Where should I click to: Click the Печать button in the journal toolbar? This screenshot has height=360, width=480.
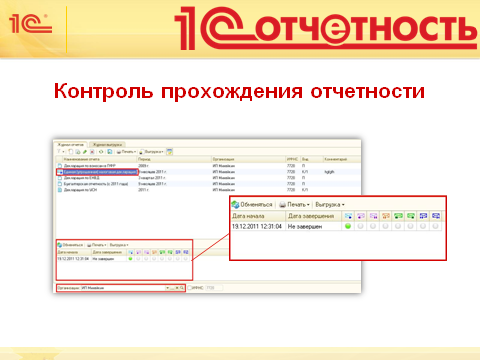(x=126, y=152)
